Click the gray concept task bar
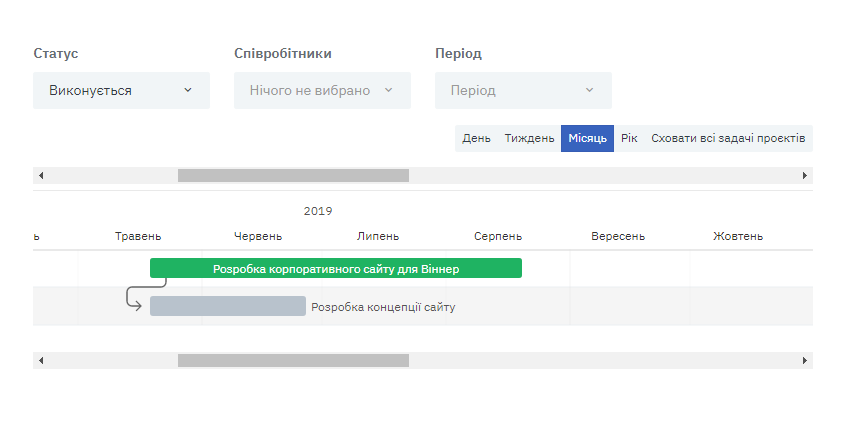The width and height of the screenshot is (847, 431). click(x=228, y=306)
